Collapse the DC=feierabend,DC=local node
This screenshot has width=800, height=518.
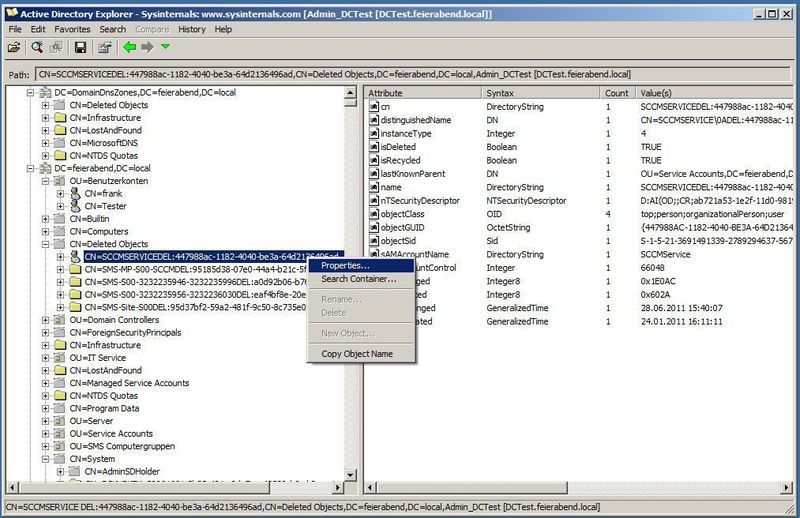[x=31, y=168]
